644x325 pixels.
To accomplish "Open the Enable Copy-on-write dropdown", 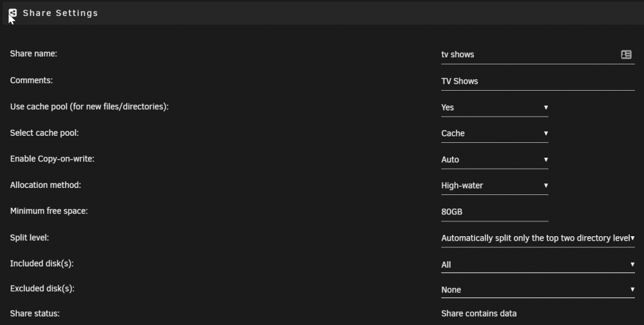I will coord(495,159).
